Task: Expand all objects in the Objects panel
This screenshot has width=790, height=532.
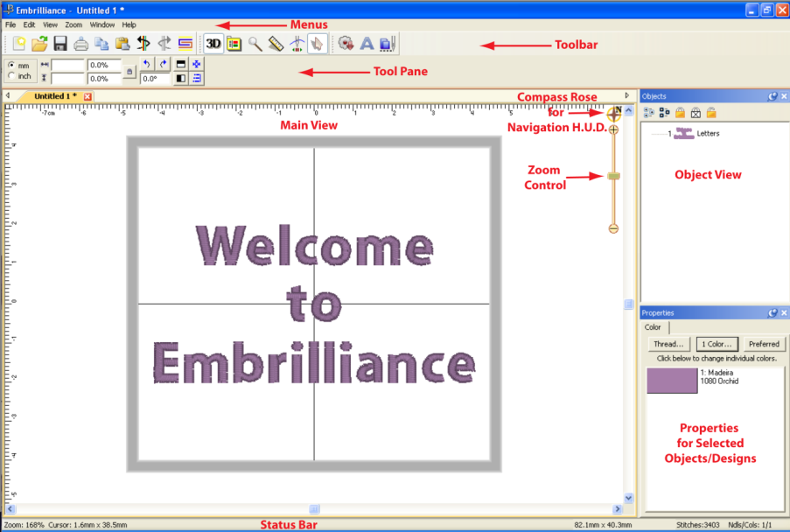Action: [648, 113]
